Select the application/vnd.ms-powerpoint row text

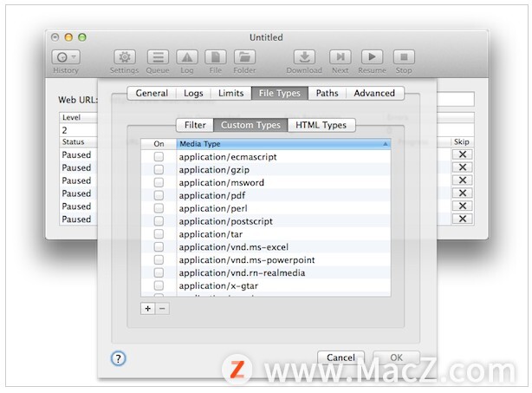point(247,260)
